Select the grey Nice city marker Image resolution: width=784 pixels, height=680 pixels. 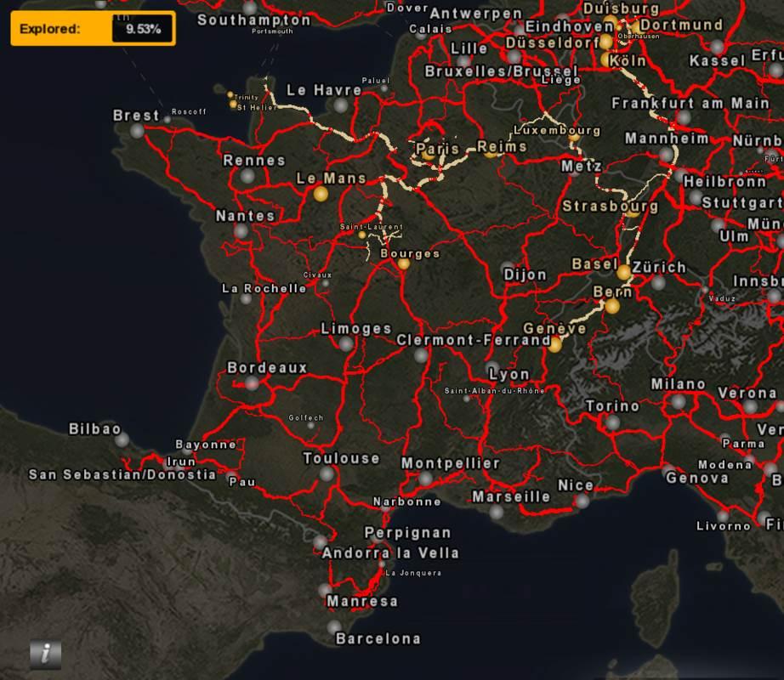(x=582, y=501)
